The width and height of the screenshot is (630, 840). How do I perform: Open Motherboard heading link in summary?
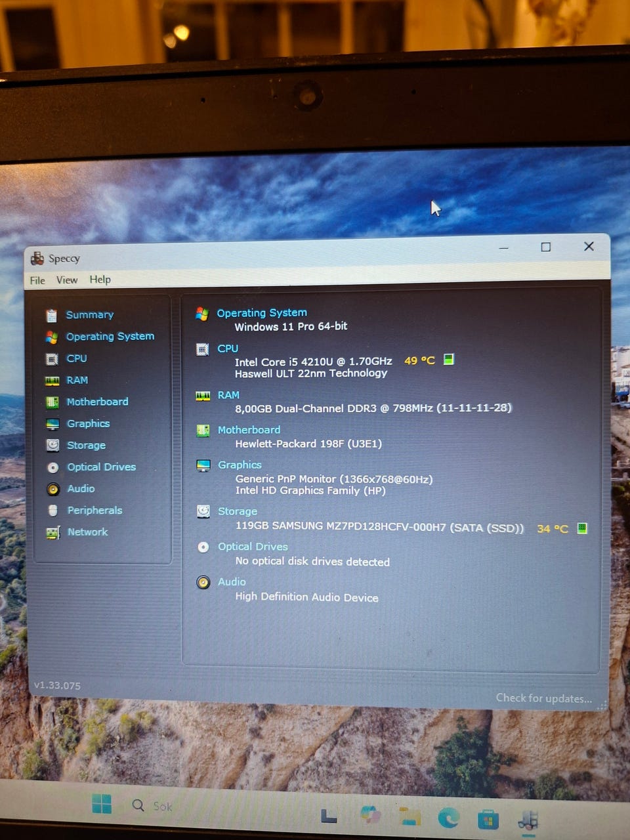click(249, 430)
